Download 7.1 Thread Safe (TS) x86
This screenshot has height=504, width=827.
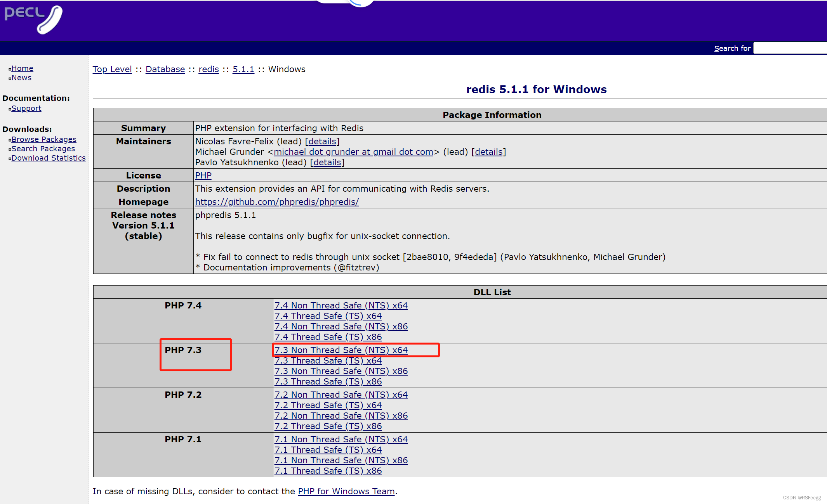coord(328,471)
